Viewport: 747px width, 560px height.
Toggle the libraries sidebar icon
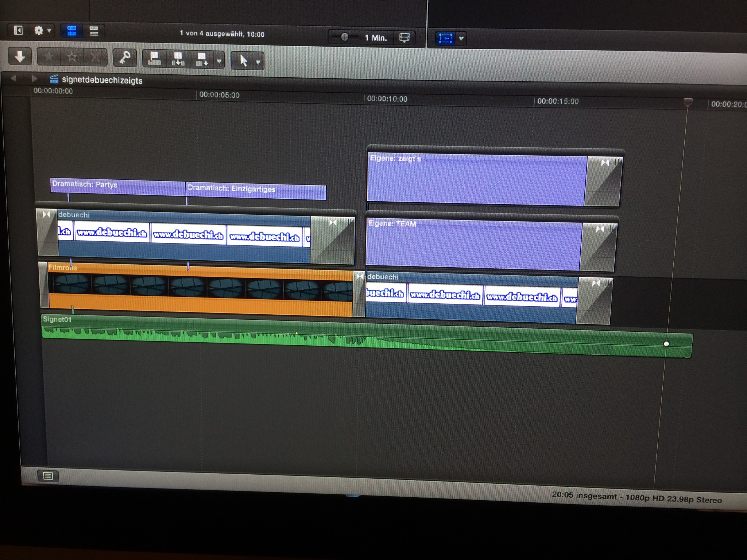click(18, 30)
